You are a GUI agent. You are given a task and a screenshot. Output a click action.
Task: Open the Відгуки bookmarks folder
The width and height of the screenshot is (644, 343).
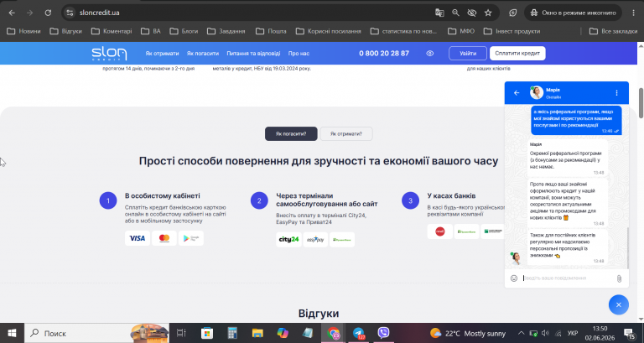click(x=65, y=31)
